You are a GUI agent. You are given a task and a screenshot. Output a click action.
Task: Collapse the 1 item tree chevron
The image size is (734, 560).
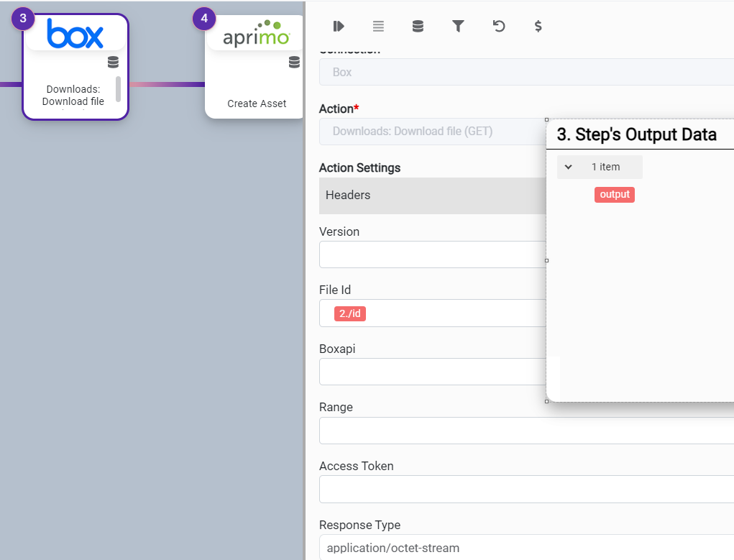pos(568,167)
